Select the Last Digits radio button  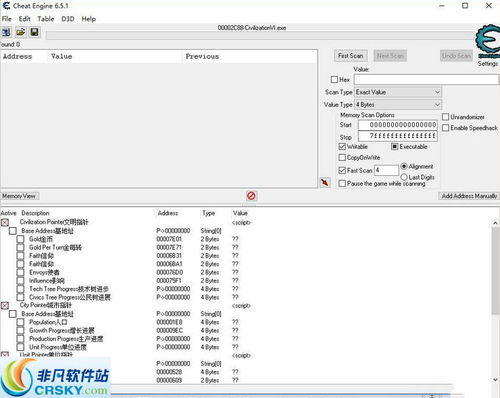[404, 177]
